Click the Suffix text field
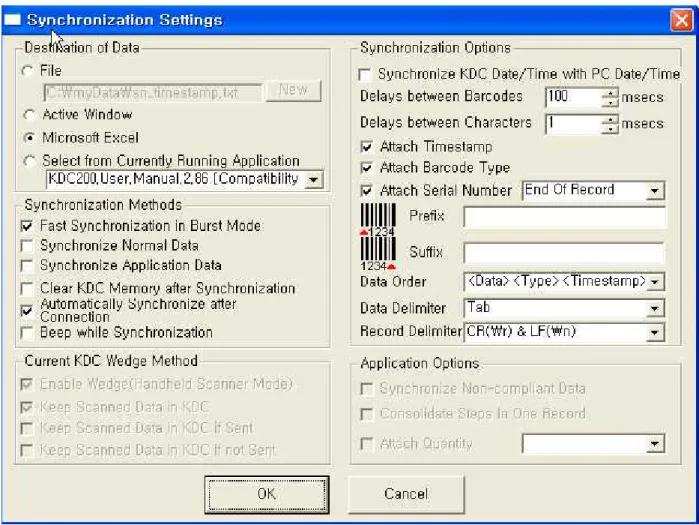Image resolution: width=699 pixels, height=525 pixels. coord(564,253)
